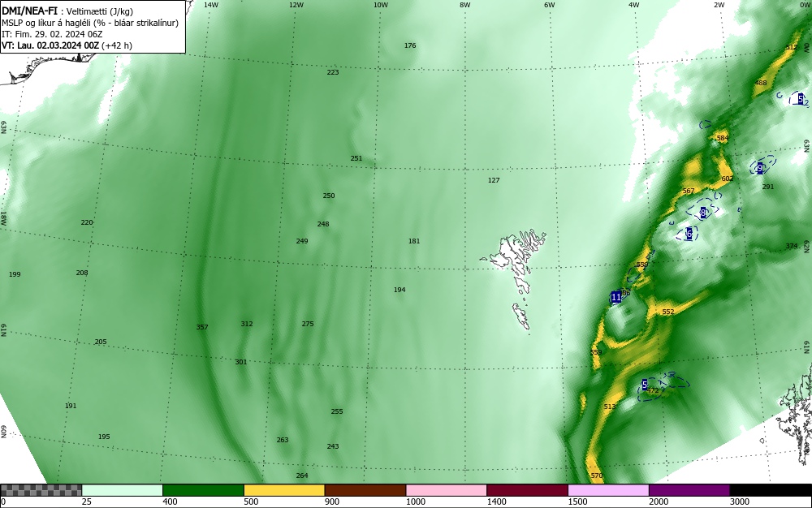
Task: Click the 'IT: Fim. 29. 02. 2024 06Z' line
Action: (52, 34)
